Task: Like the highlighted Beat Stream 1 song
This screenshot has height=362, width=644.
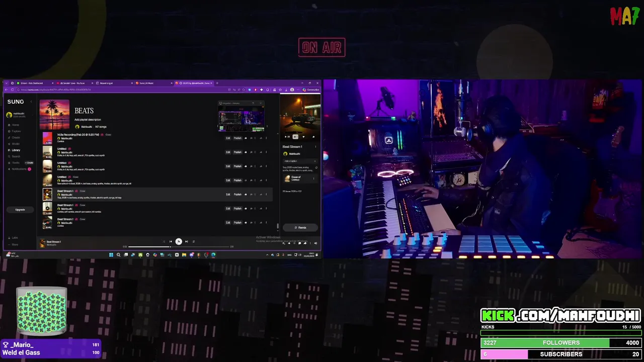Action: [x=246, y=194]
